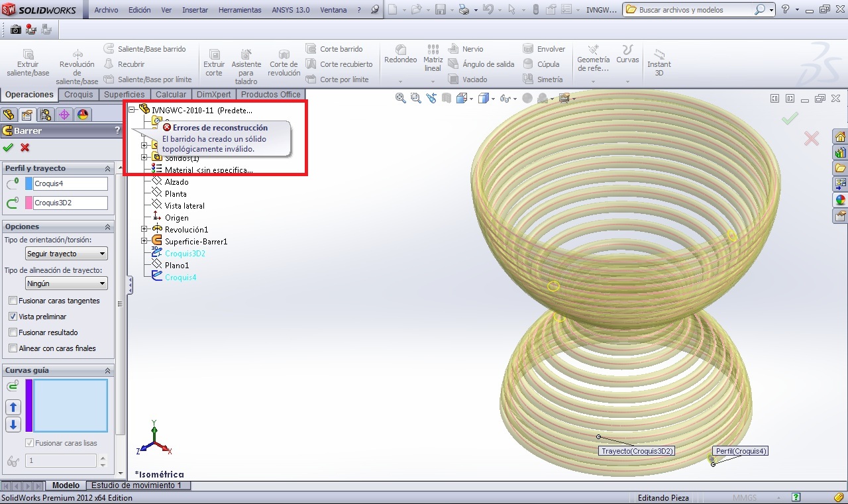Expand Revolución1 tree node

(x=144, y=229)
